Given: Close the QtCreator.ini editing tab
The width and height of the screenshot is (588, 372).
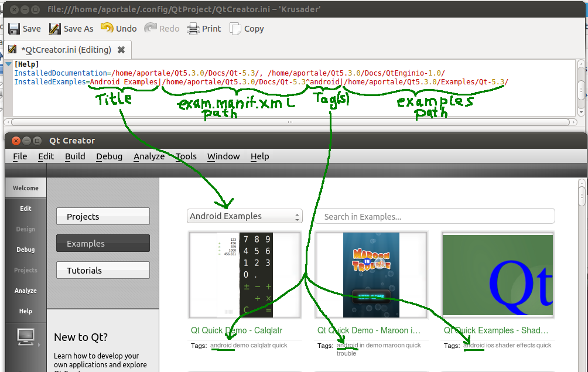Looking at the screenshot, I should point(121,50).
